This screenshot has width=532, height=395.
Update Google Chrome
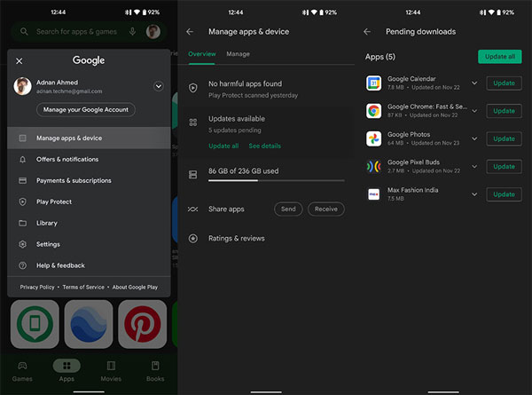pyautogui.click(x=505, y=111)
